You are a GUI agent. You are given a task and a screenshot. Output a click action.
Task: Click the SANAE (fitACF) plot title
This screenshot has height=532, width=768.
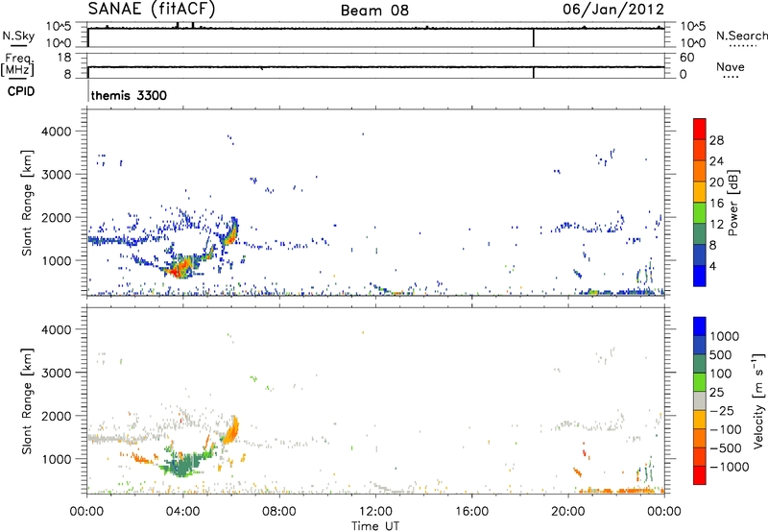[x=152, y=10]
